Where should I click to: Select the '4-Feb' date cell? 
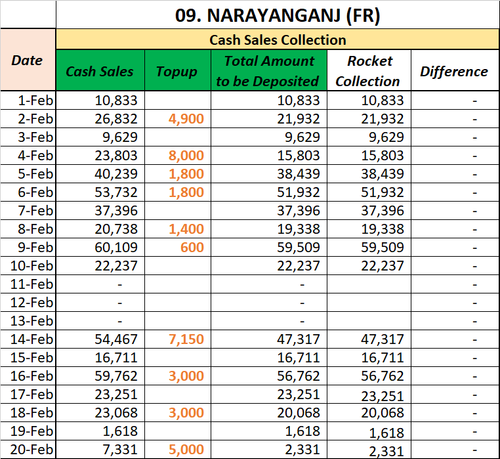point(28,155)
